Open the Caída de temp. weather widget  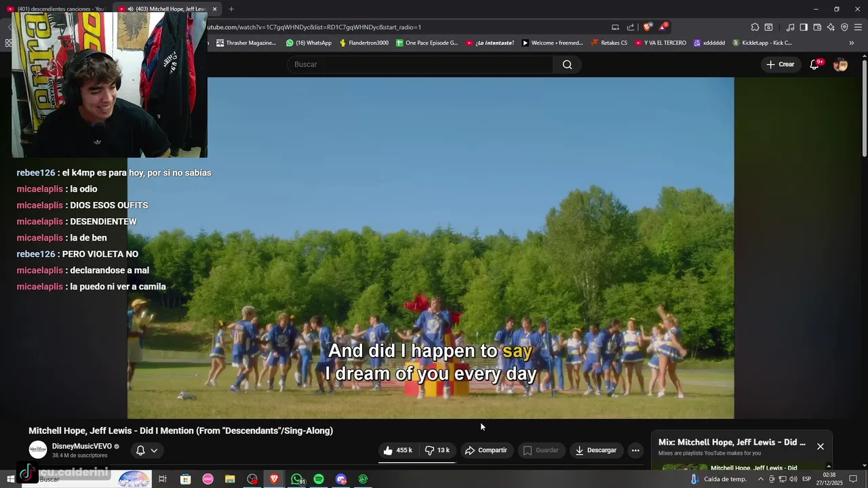tap(718, 479)
